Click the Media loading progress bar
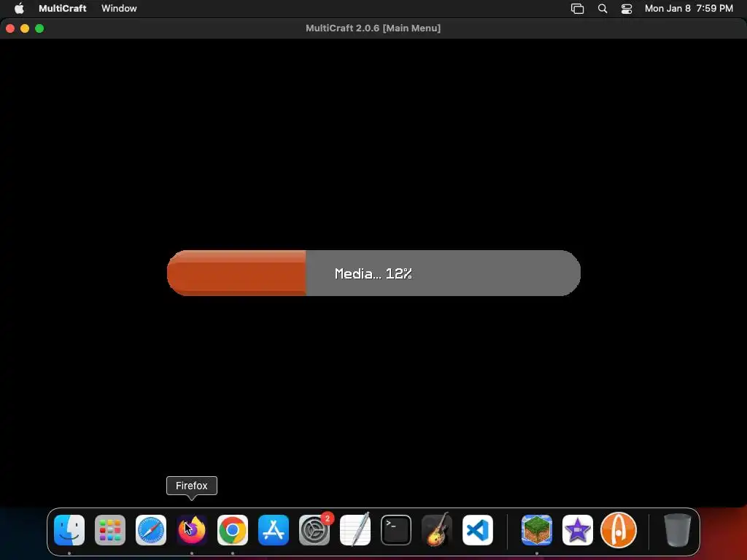Viewport: 747px width, 560px height. (373, 273)
